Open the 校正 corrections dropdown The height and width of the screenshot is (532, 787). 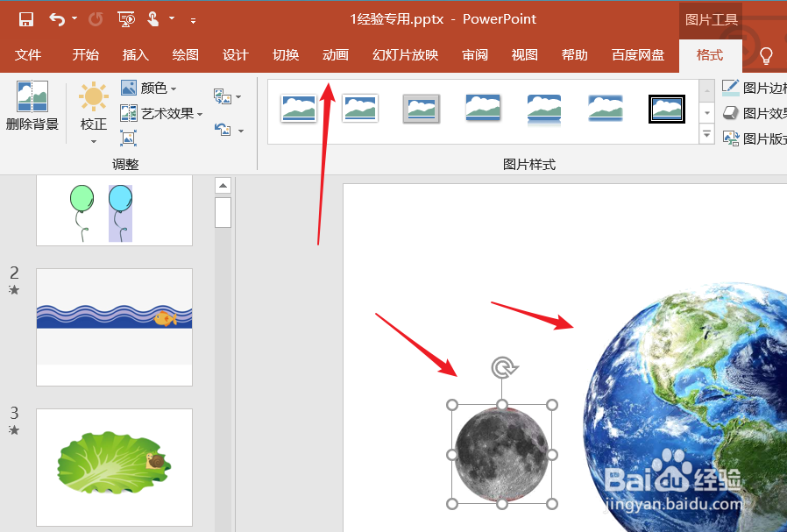[94, 113]
